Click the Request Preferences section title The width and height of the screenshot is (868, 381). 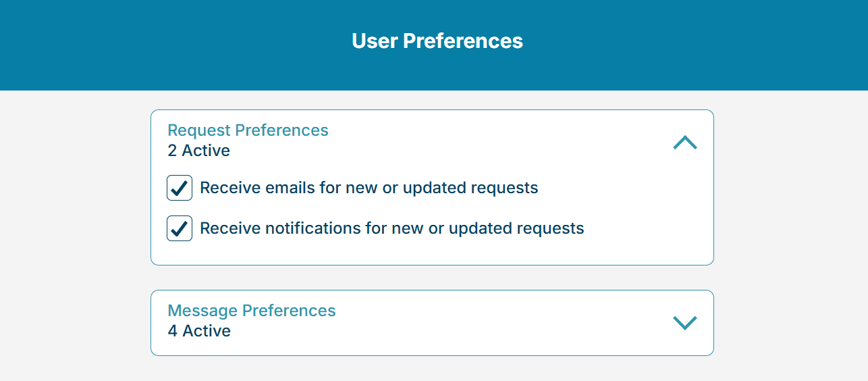click(248, 130)
